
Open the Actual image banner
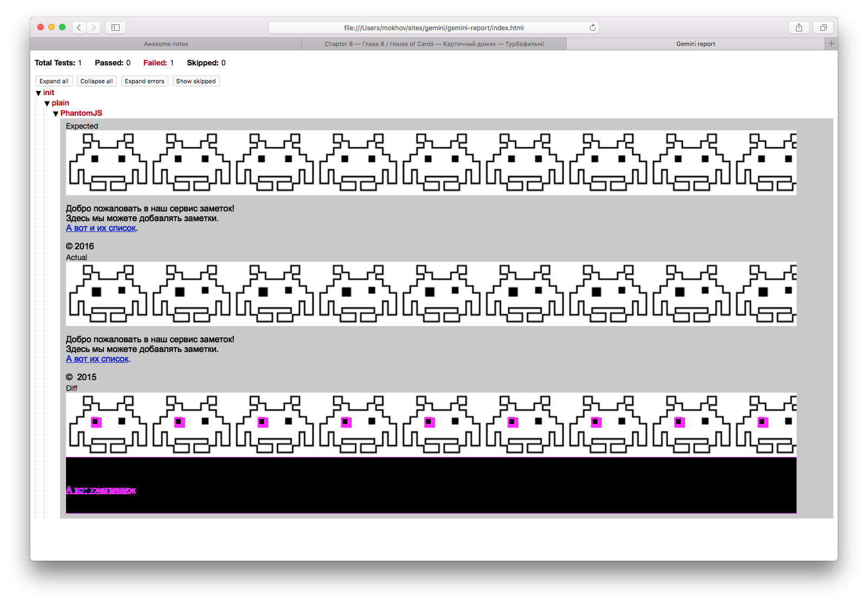tap(431, 294)
